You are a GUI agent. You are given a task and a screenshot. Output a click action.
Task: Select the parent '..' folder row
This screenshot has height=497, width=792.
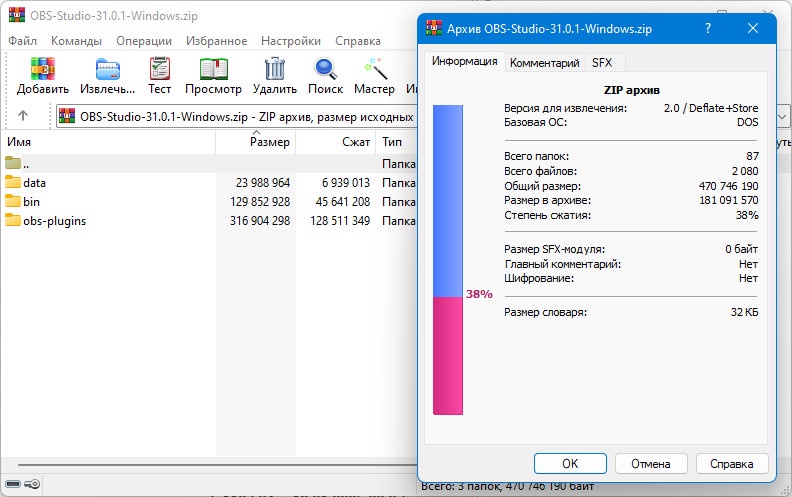click(x=209, y=164)
